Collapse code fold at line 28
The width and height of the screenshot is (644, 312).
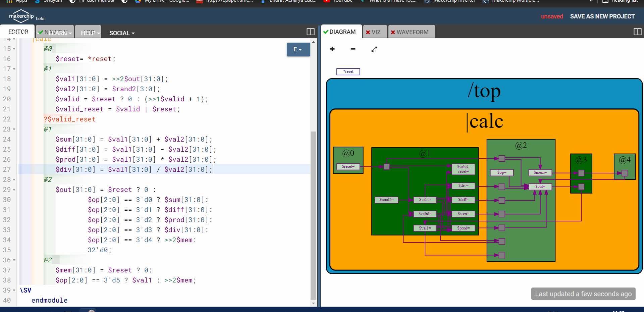coord(14,180)
